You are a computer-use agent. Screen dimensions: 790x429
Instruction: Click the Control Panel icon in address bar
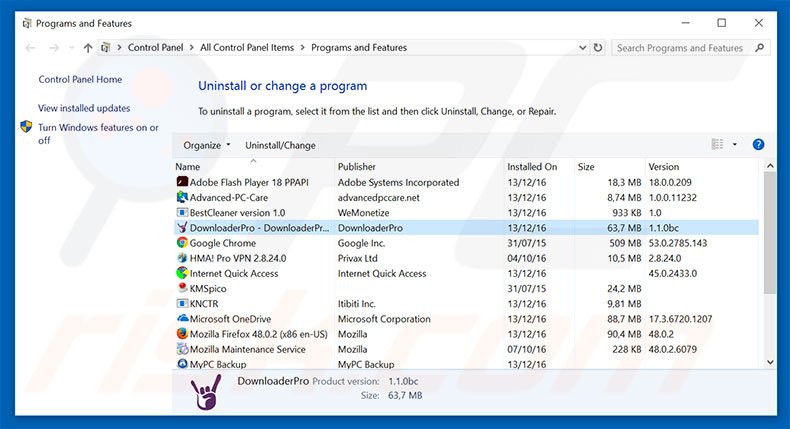[105, 47]
